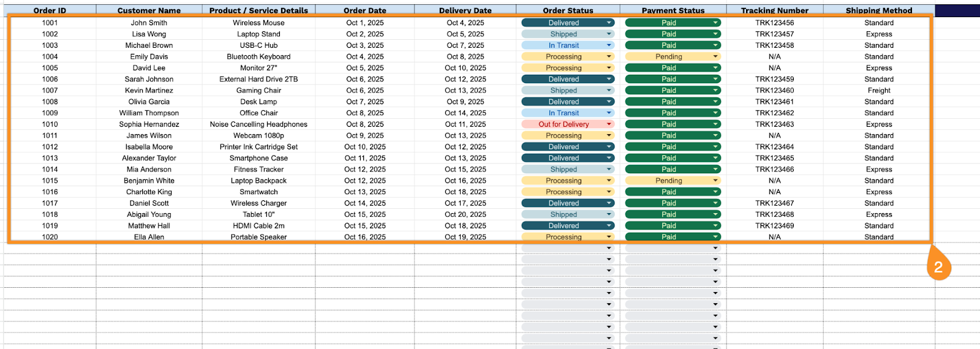
Task: Select the order date Oct 1, 2025
Action: [365, 23]
